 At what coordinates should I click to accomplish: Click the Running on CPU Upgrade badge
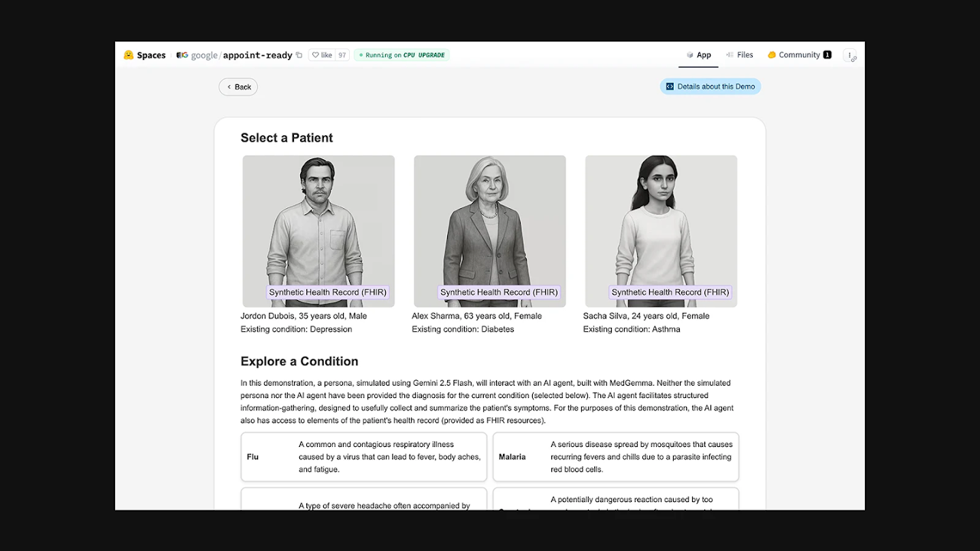pyautogui.click(x=402, y=55)
